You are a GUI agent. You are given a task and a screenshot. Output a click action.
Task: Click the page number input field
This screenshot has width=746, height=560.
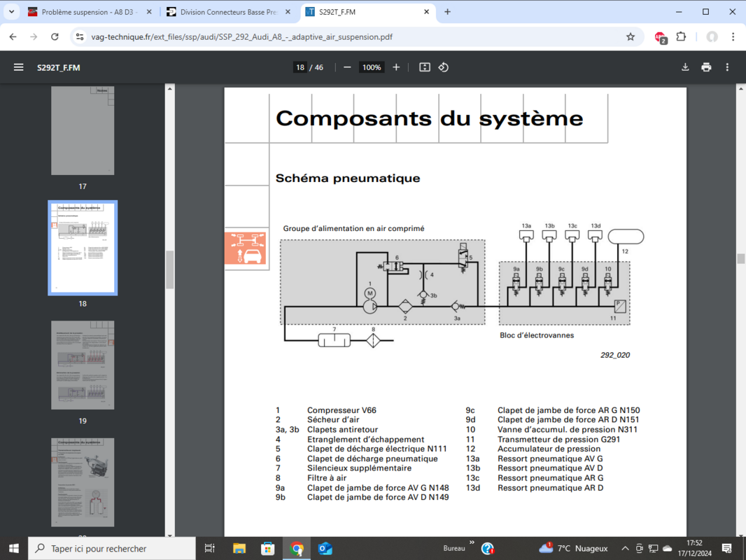[x=300, y=67]
